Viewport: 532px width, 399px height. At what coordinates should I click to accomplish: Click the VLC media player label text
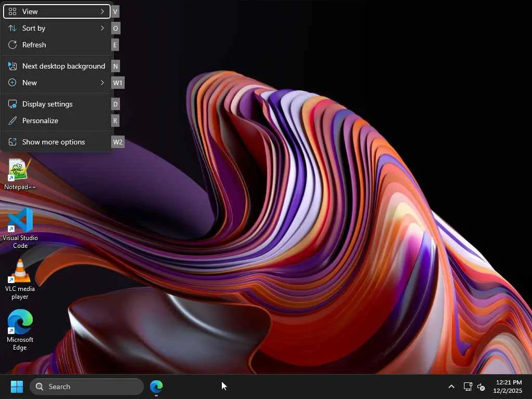coord(20,292)
